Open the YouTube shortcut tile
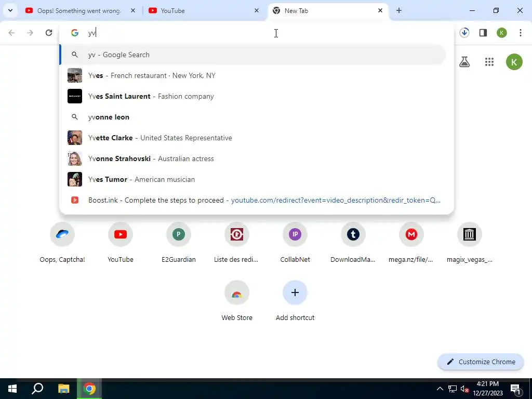The width and height of the screenshot is (532, 399). [x=121, y=243]
